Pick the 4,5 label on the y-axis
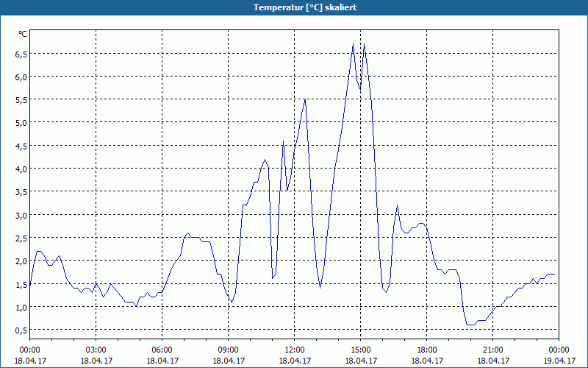Image resolution: width=588 pixels, height=368 pixels. 21,146
